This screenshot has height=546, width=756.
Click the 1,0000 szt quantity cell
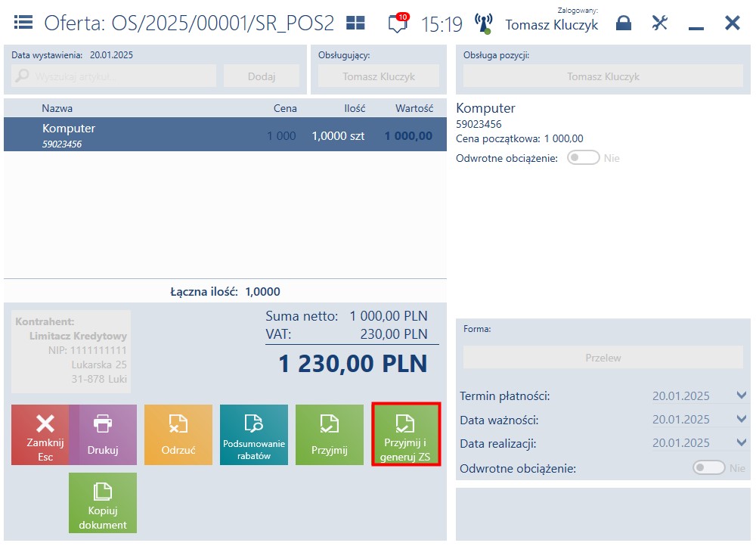[x=338, y=136]
